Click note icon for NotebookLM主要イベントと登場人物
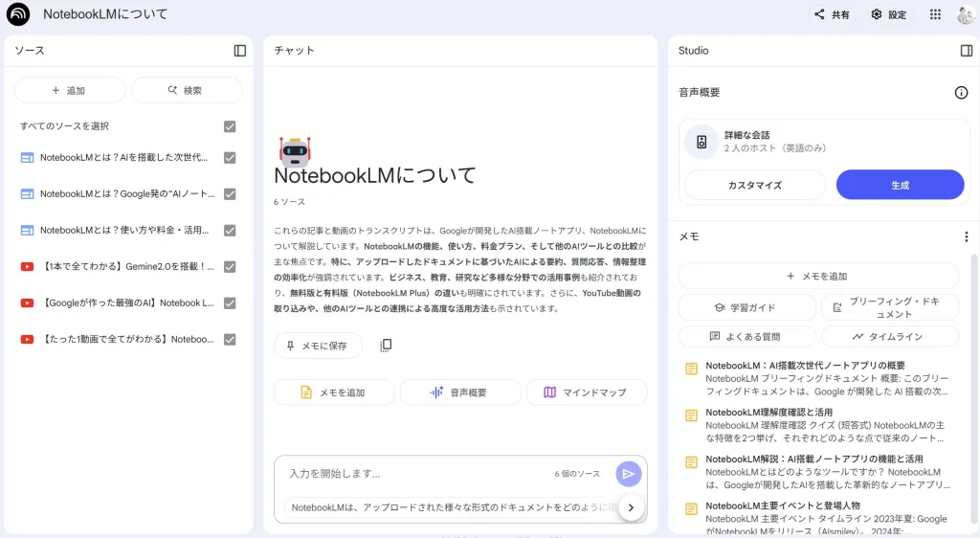Image resolution: width=980 pixels, height=538 pixels. pos(691,508)
